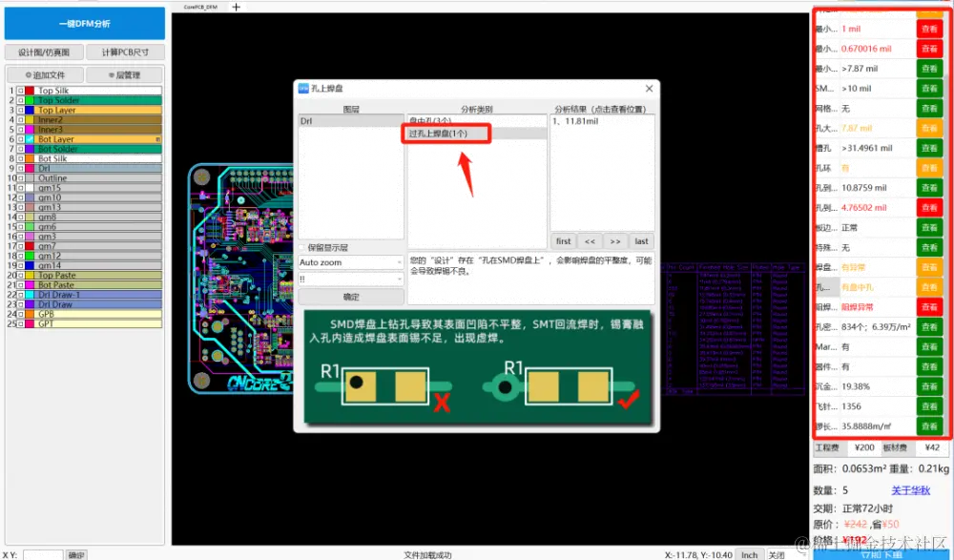Select the Drl Draw-1 layer row
The width and height of the screenshot is (954, 560).
click(x=98, y=295)
